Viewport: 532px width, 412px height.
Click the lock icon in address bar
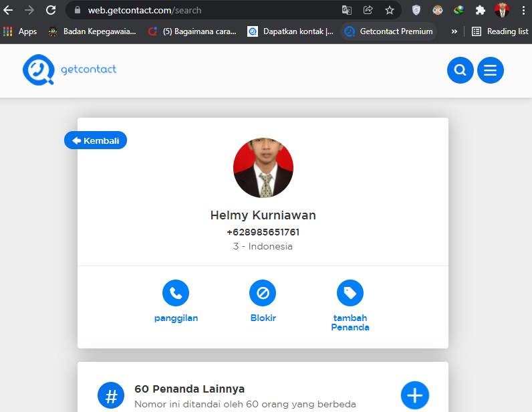[x=78, y=10]
